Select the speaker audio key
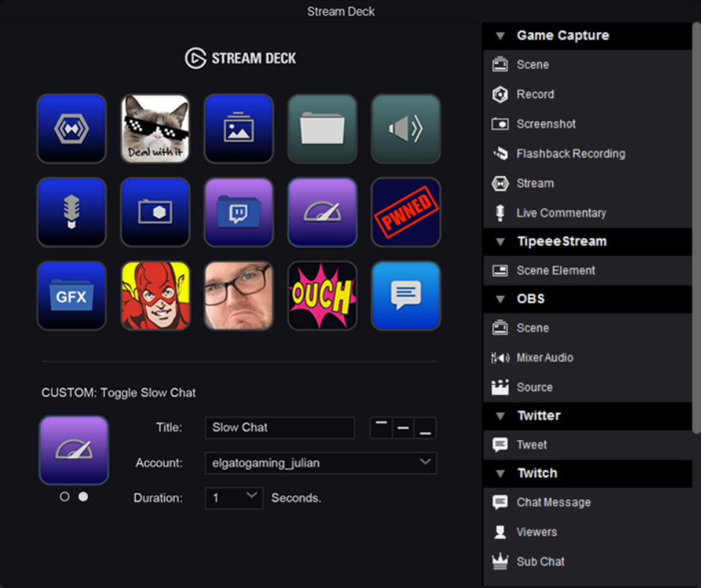 tap(406, 129)
